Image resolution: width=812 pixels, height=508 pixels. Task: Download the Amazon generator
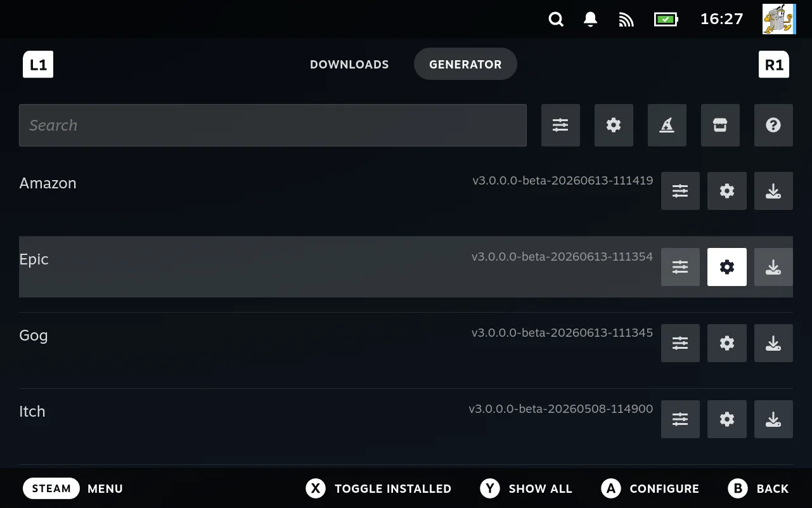click(773, 191)
